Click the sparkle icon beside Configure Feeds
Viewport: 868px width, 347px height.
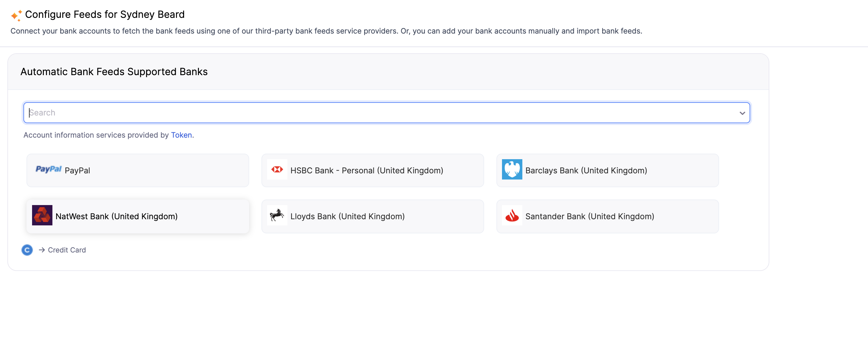click(x=16, y=15)
